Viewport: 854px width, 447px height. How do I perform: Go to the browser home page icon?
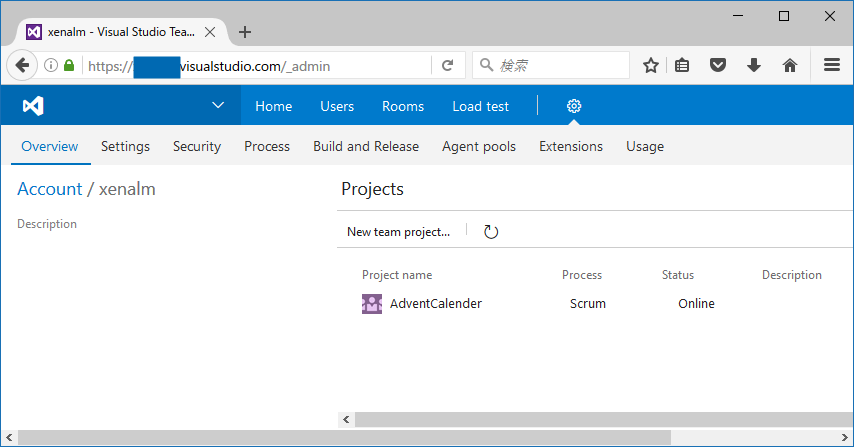click(x=790, y=66)
